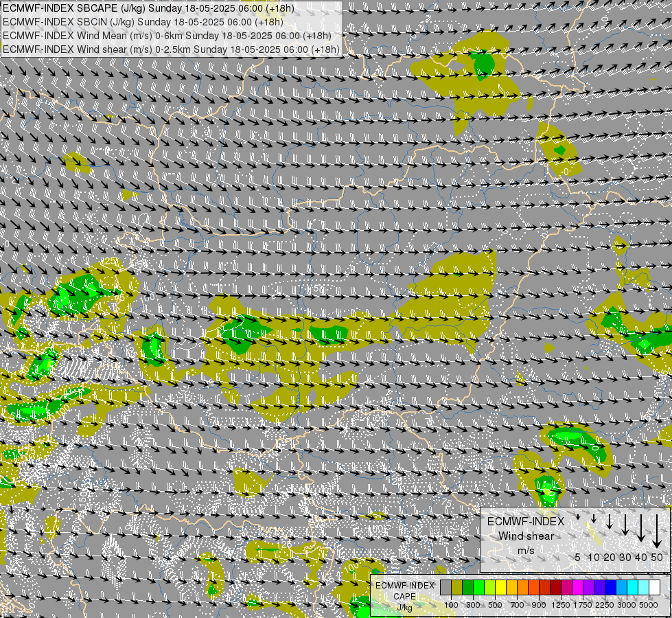The width and height of the screenshot is (672, 618).
Task: Click the '5' value under the Wind shear arrows
Action: pyautogui.click(x=578, y=557)
